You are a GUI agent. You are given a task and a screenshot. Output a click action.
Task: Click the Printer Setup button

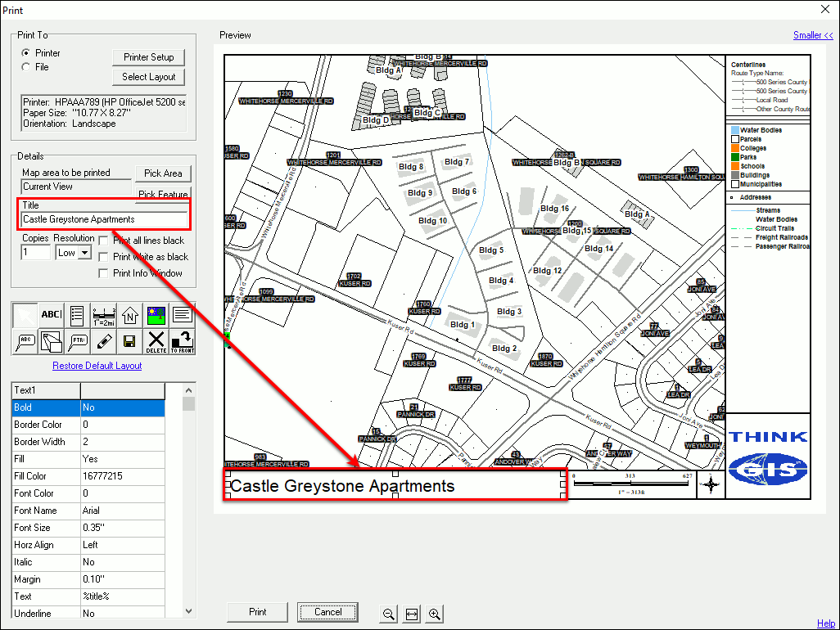[x=149, y=57]
